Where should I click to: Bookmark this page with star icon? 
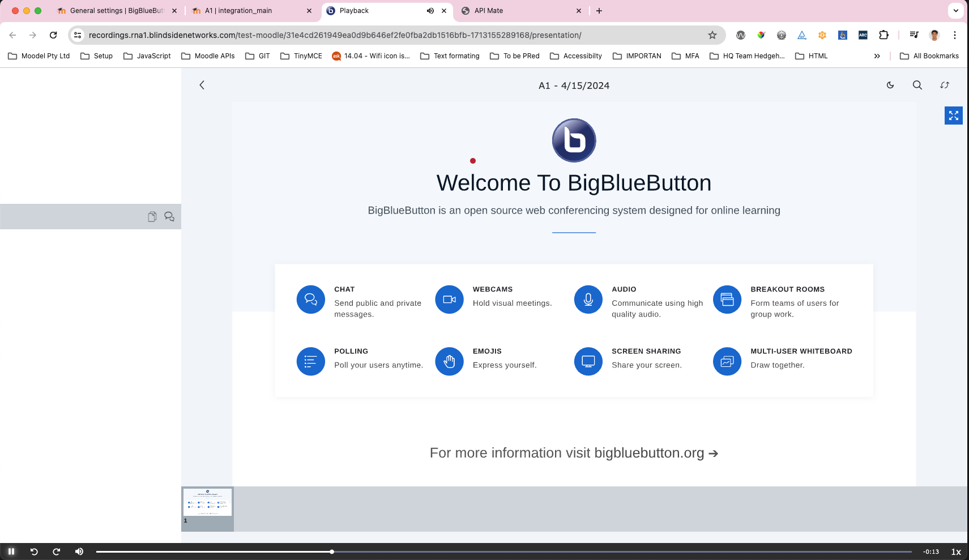click(712, 35)
